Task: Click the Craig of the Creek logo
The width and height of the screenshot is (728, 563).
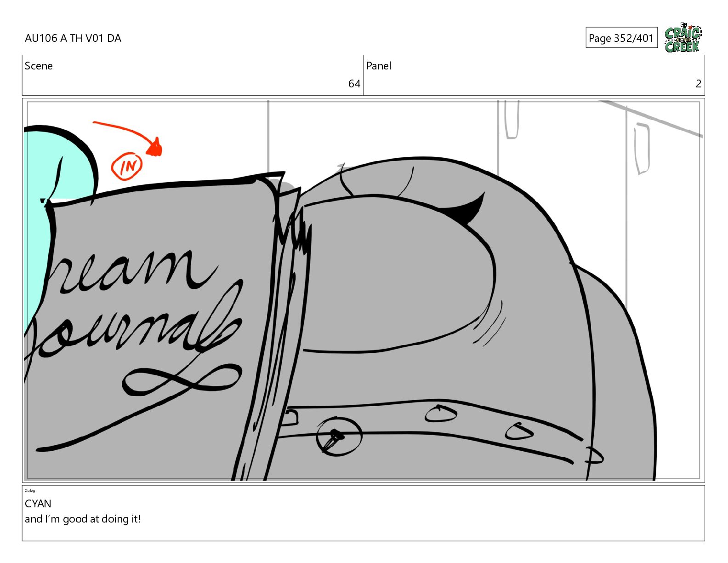Action: tap(683, 37)
